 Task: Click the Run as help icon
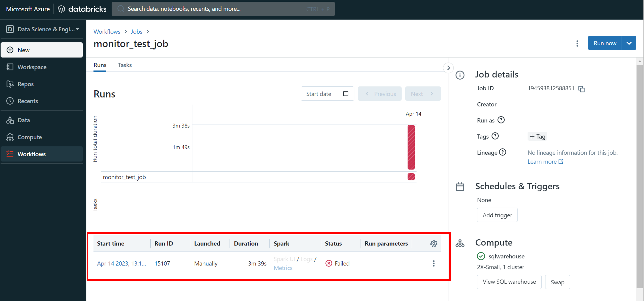click(x=501, y=120)
